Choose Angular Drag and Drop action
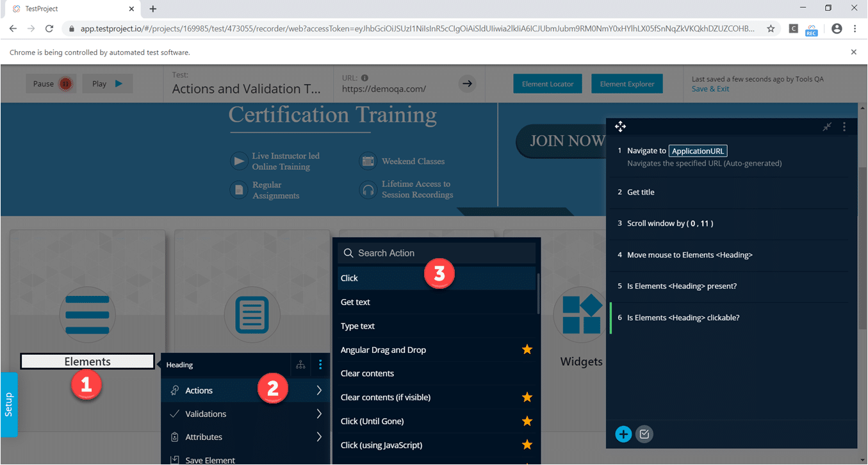Image resolution: width=868 pixels, height=465 pixels. 437,350
